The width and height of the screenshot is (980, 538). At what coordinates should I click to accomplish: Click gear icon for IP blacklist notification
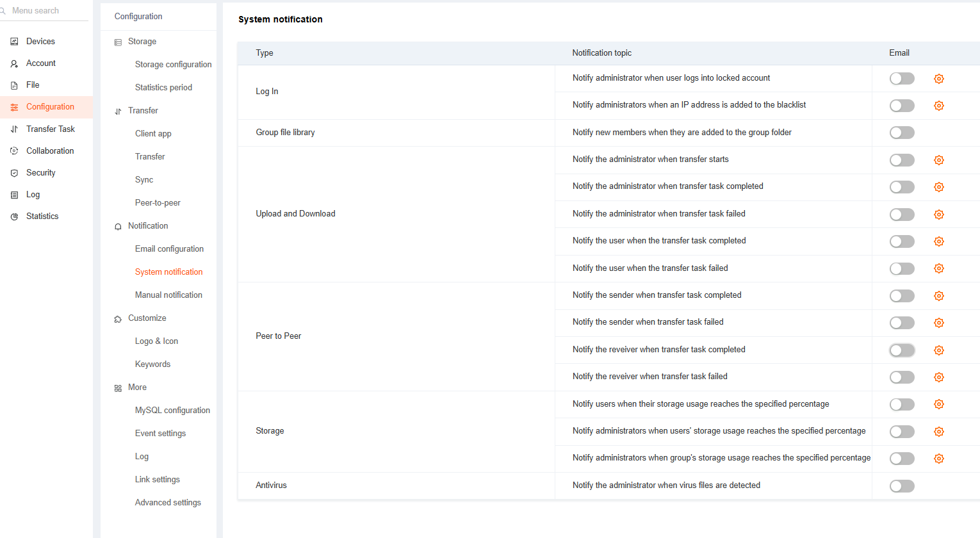click(x=938, y=106)
